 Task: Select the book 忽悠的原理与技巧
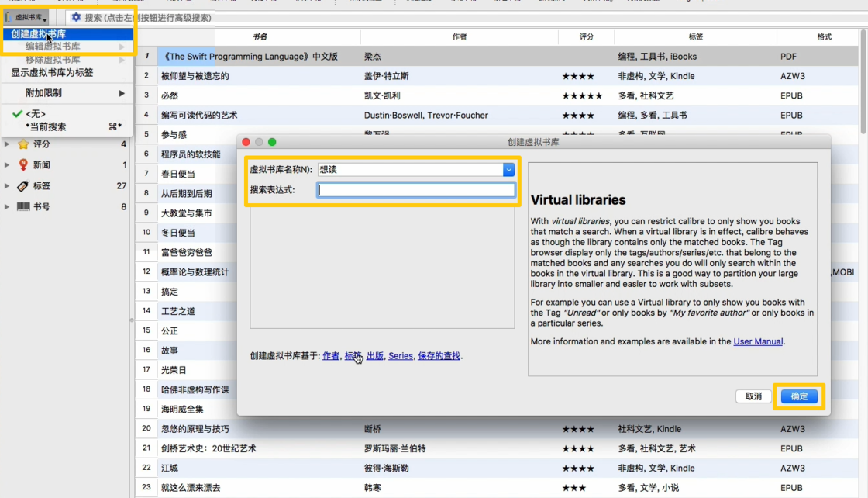tap(195, 429)
